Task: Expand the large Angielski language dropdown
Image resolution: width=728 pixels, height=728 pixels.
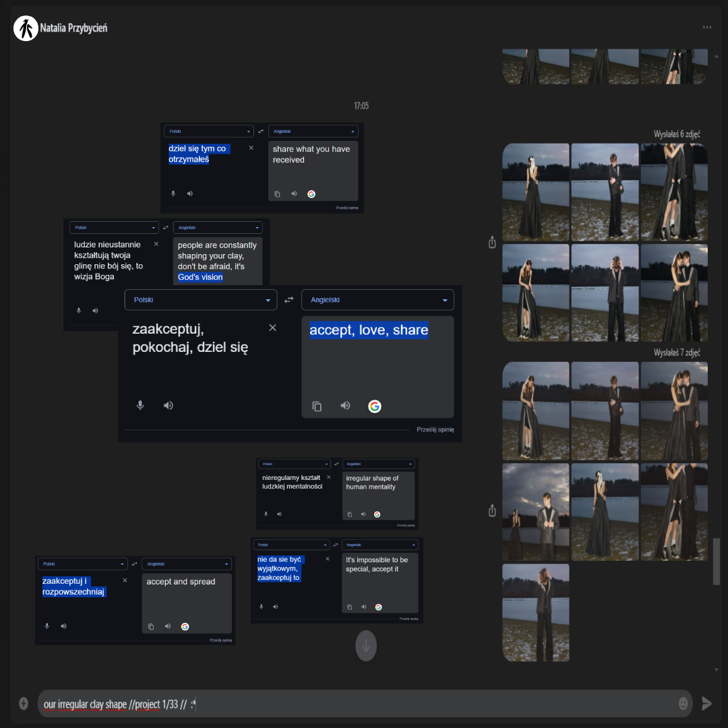Action: tap(377, 300)
